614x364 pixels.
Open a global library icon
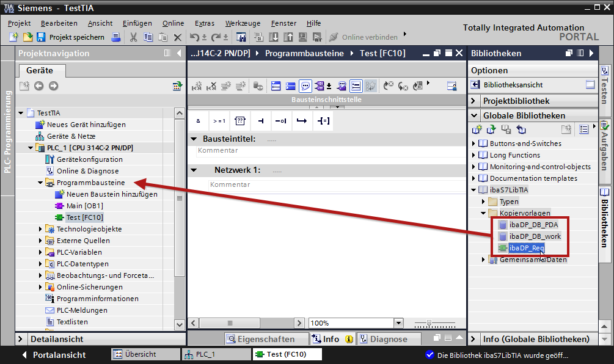[x=491, y=129]
